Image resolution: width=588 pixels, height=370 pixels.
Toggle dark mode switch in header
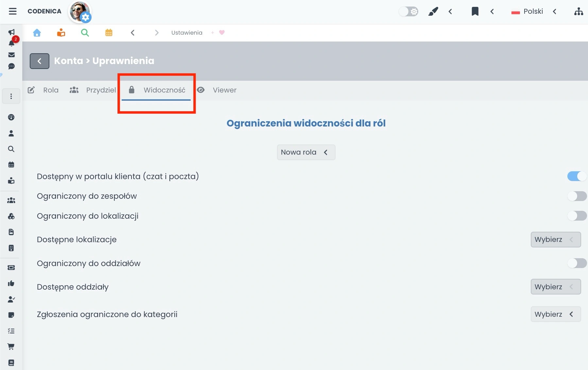[408, 11]
